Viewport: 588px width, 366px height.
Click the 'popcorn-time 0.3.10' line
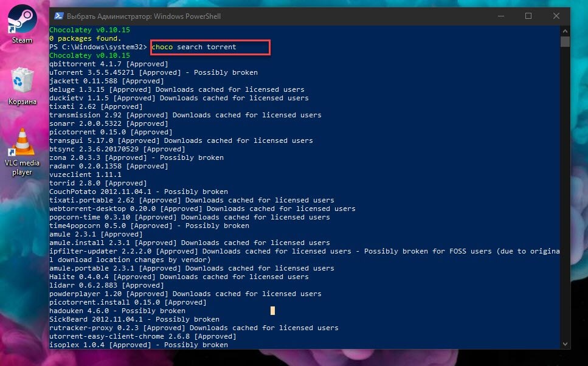pyautogui.click(x=189, y=217)
